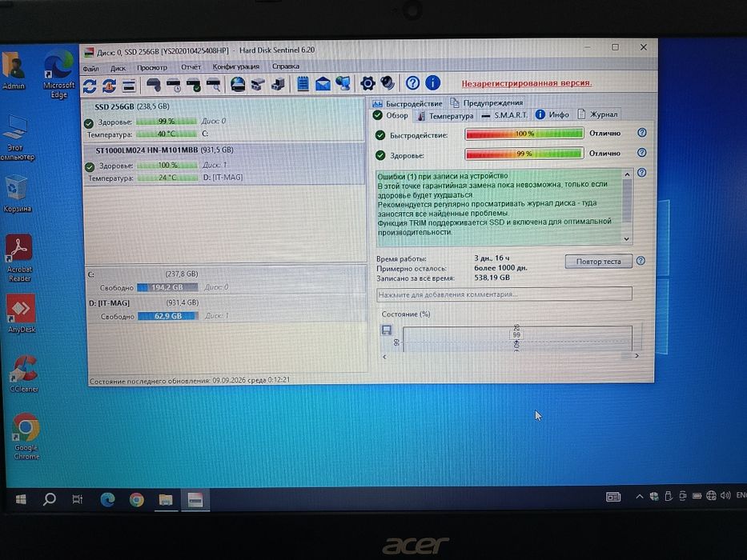Switch to the Предупреждения tab

(x=487, y=103)
